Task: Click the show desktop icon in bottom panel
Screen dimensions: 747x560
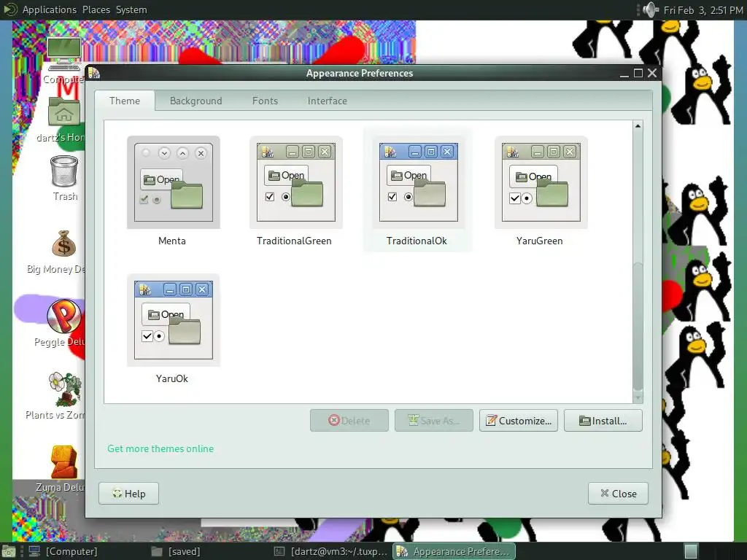Action: pyautogui.click(x=9, y=551)
